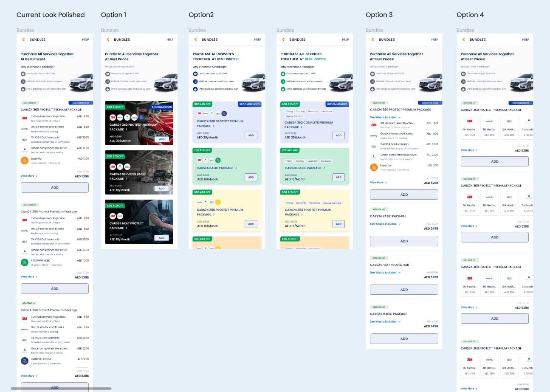Click 3M logo on Option2 blue 360 Protect Premium card
This screenshot has width=550, height=392.
pyautogui.click(x=199, y=113)
